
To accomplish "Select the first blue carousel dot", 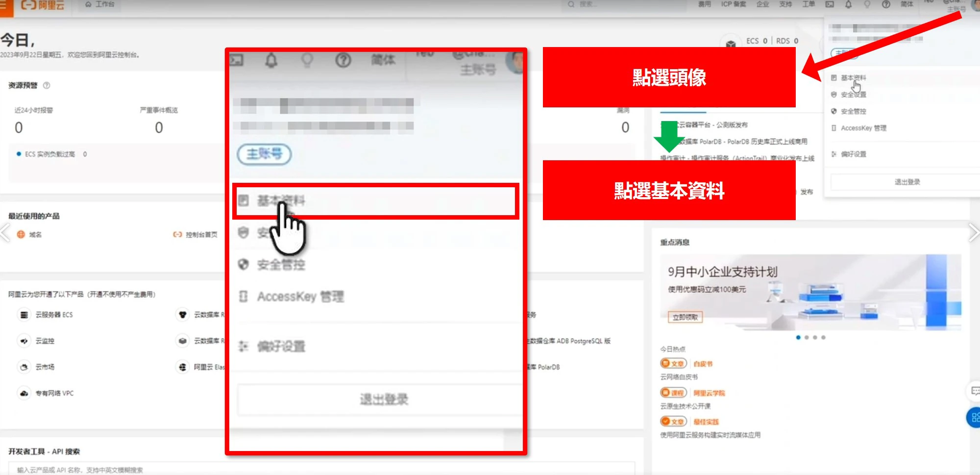I will click(798, 337).
